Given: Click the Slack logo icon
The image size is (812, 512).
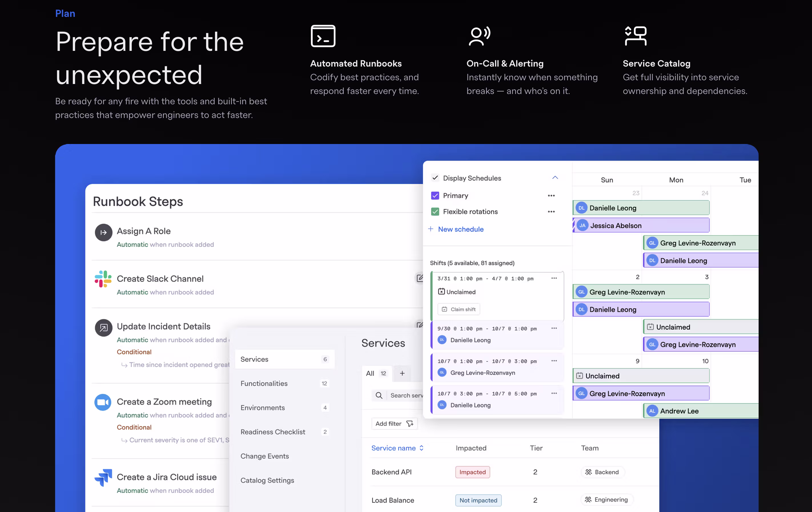Looking at the screenshot, I should pyautogui.click(x=103, y=279).
